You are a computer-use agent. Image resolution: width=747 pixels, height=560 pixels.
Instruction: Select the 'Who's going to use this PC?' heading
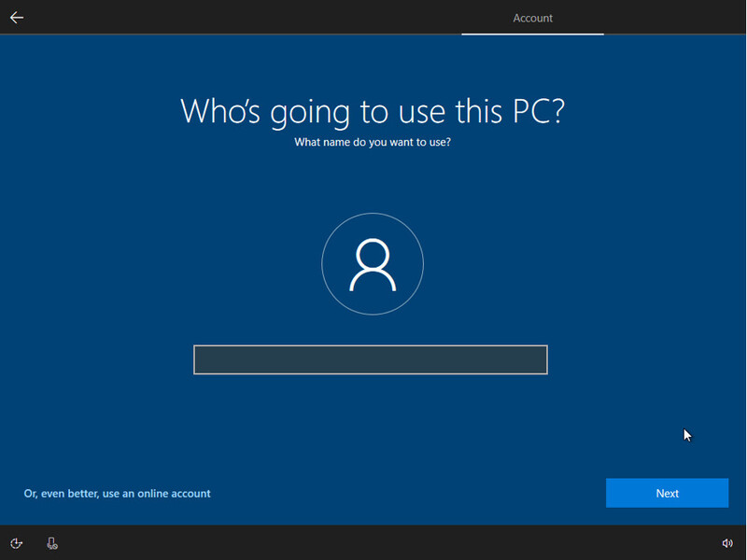(x=373, y=111)
